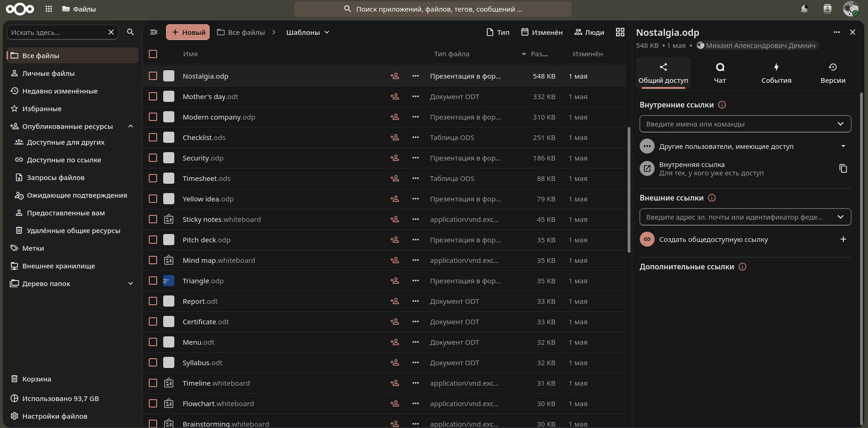
Task: Expand the Дерево папок folder tree
Action: point(131,283)
